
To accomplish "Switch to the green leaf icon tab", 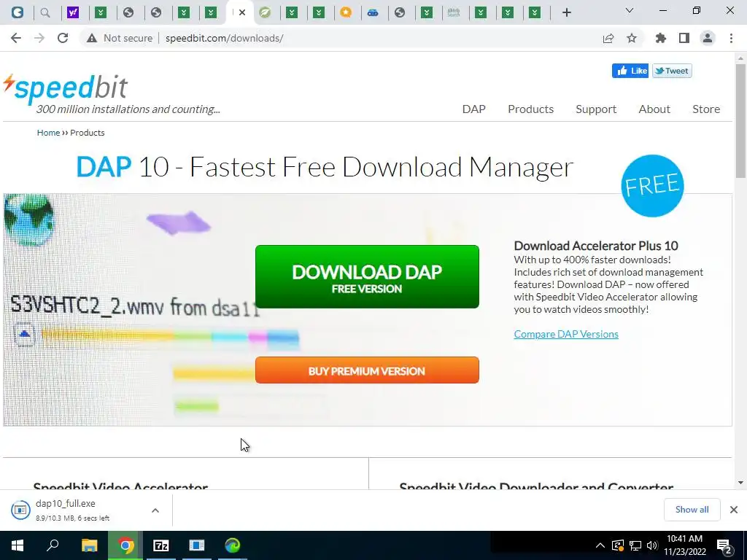I will 265,12.
